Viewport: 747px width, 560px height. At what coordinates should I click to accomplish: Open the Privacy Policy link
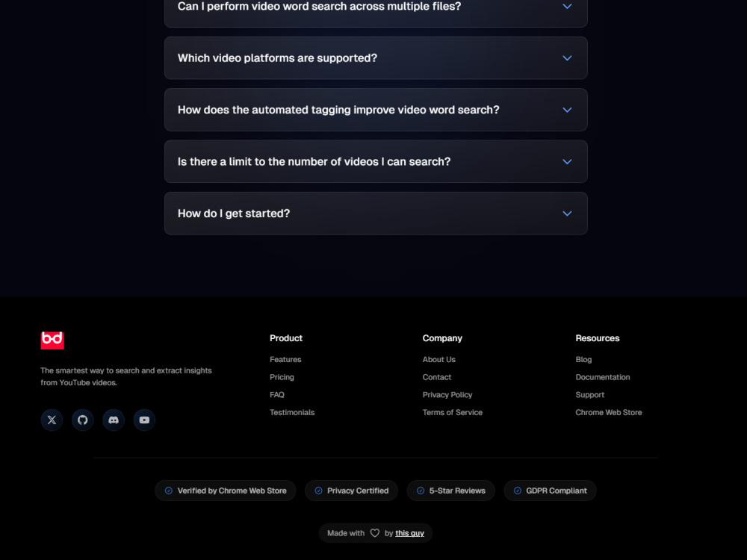point(447,395)
